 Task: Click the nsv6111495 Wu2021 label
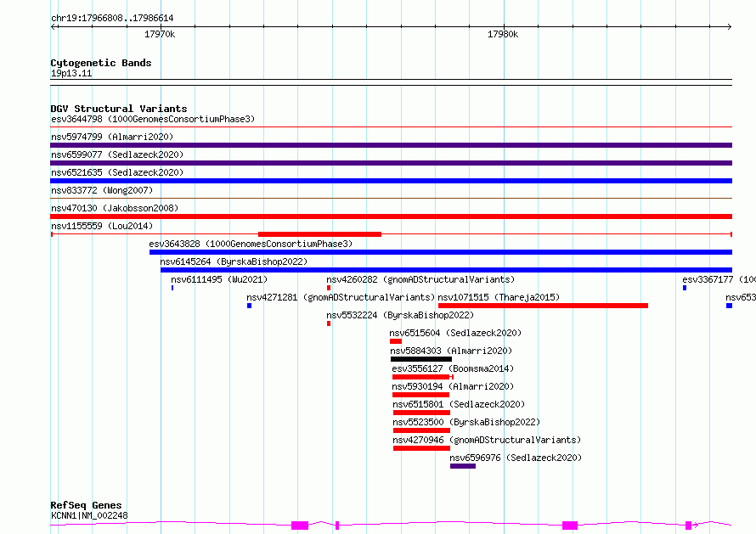(219, 279)
